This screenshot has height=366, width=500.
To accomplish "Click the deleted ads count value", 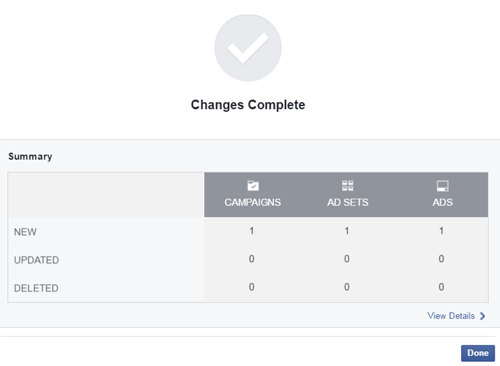I will click(441, 287).
